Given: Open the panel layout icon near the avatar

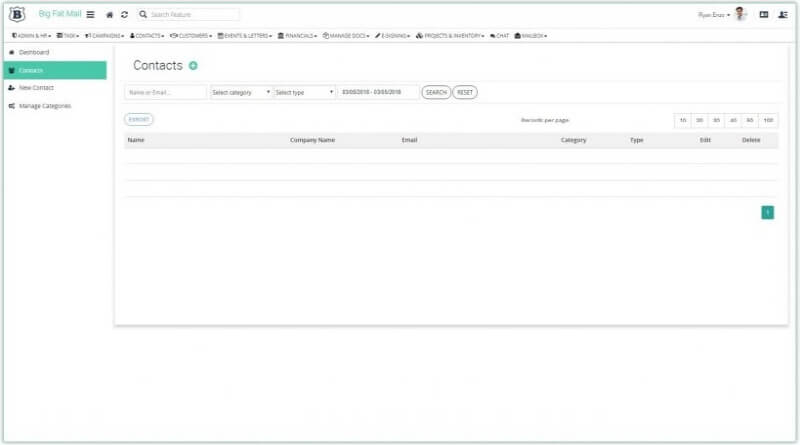Looking at the screenshot, I should [x=764, y=15].
